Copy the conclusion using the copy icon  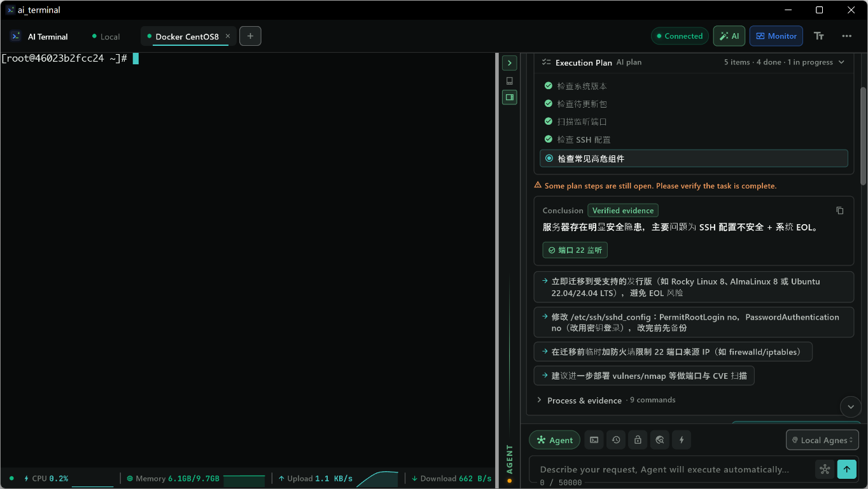click(x=839, y=210)
